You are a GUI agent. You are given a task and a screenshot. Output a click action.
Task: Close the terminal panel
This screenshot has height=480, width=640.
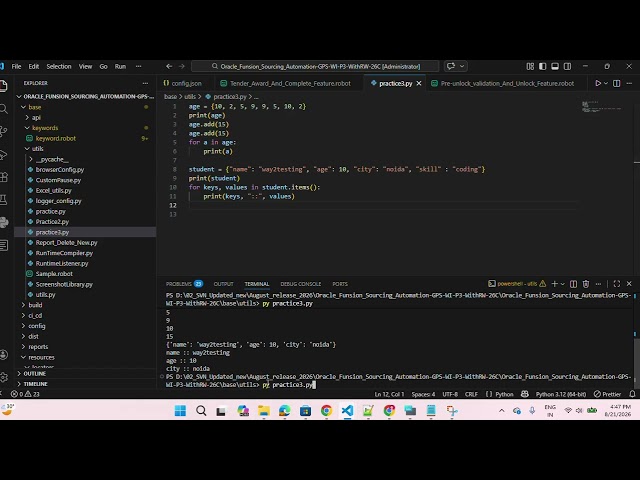629,284
